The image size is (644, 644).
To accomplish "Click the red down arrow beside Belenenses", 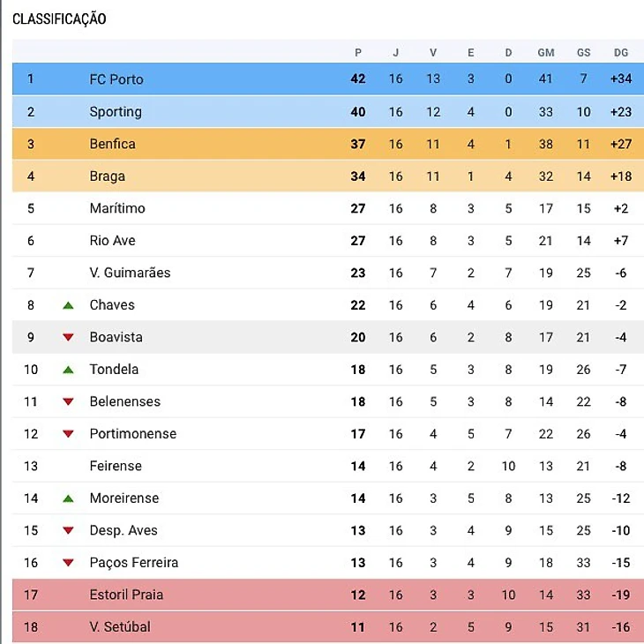I will (x=68, y=401).
